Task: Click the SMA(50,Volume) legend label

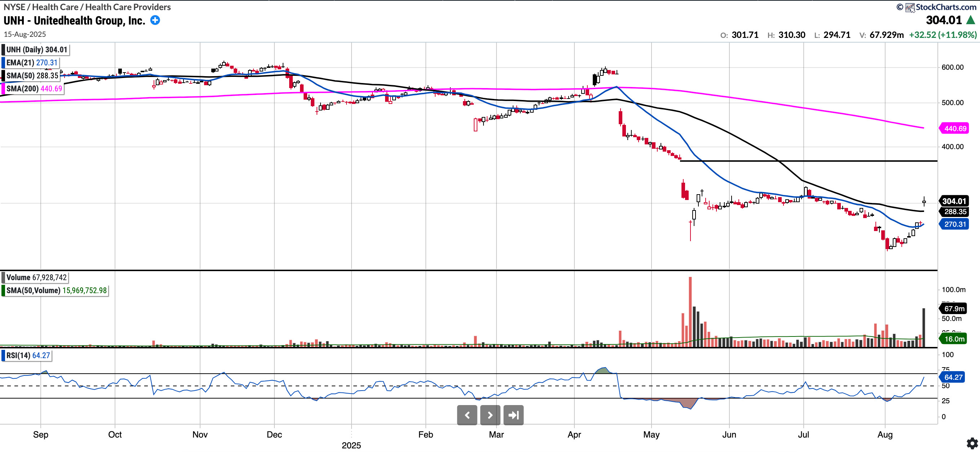Action: coord(56,290)
